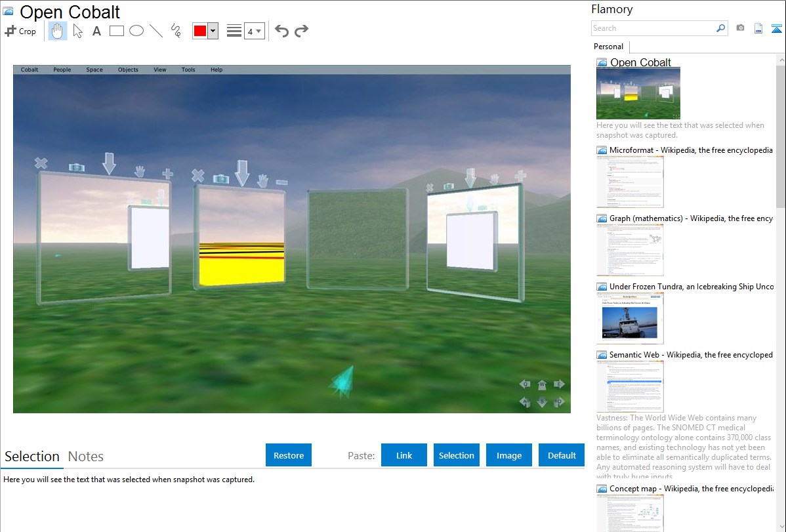The width and height of the screenshot is (786, 532).
Task: Click the Restore button
Action: [289, 455]
